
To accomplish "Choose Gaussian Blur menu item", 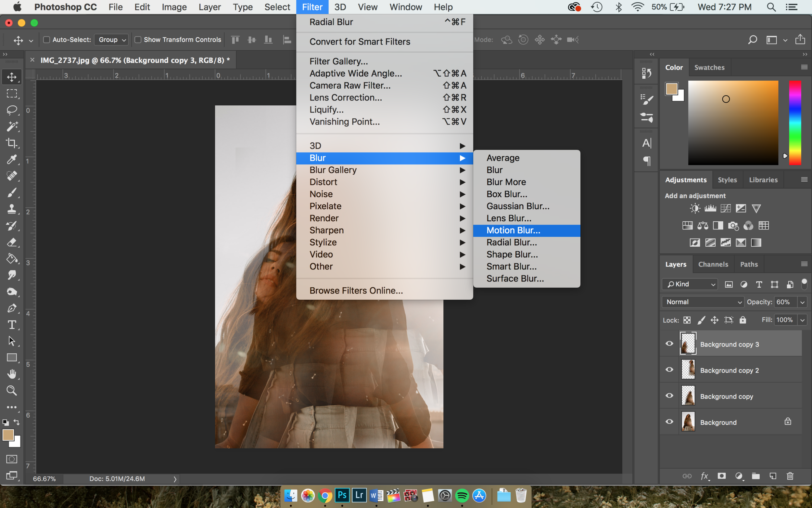I will (x=527, y=206).
